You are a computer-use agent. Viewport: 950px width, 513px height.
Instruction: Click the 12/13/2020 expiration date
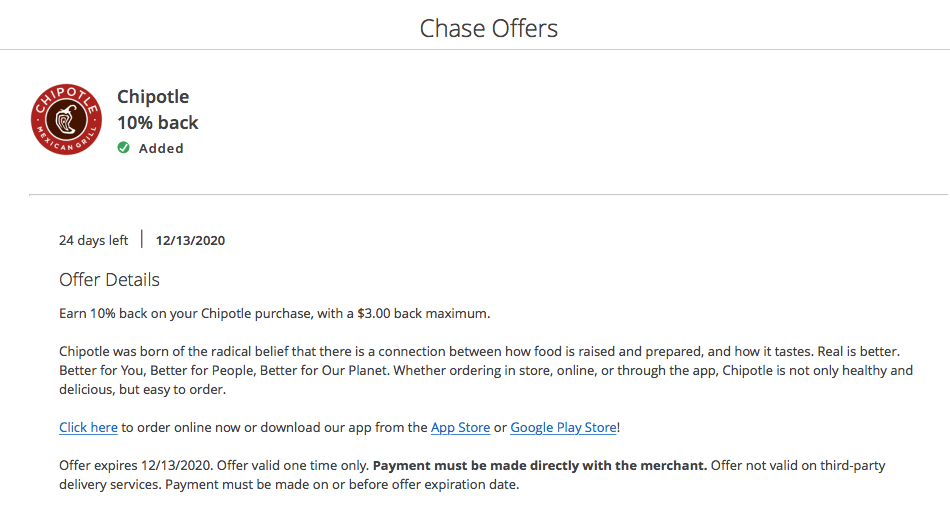(x=190, y=240)
